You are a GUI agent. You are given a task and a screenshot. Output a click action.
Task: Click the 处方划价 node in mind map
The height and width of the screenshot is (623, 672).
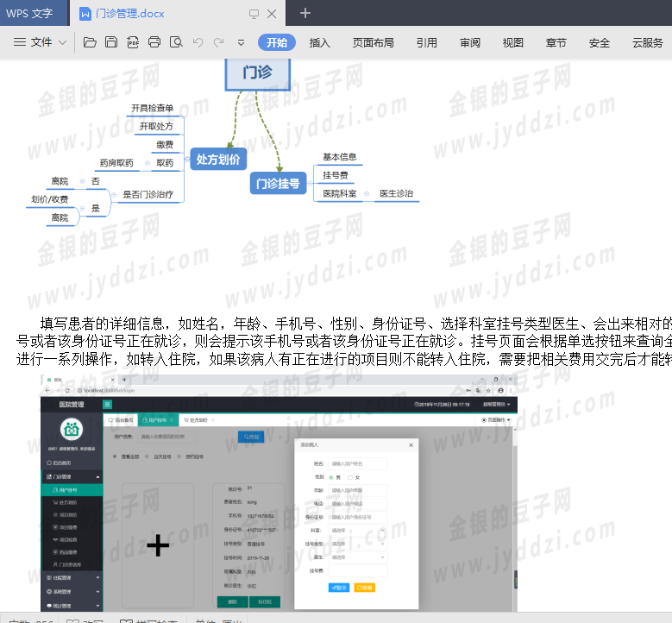(x=218, y=159)
